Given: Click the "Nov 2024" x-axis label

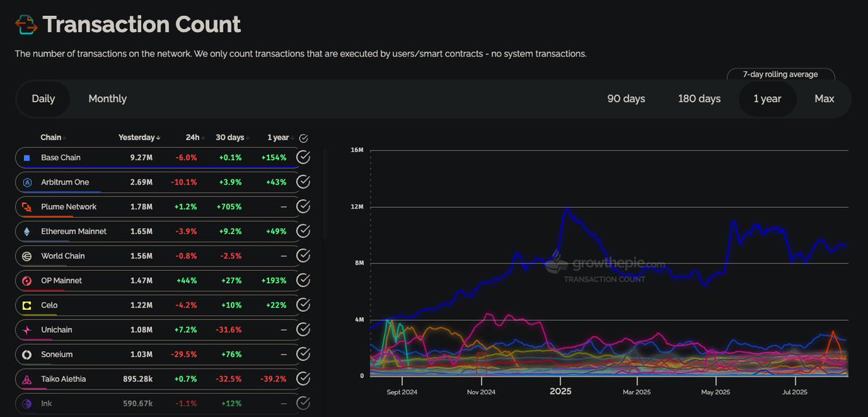Looking at the screenshot, I should [x=481, y=392].
